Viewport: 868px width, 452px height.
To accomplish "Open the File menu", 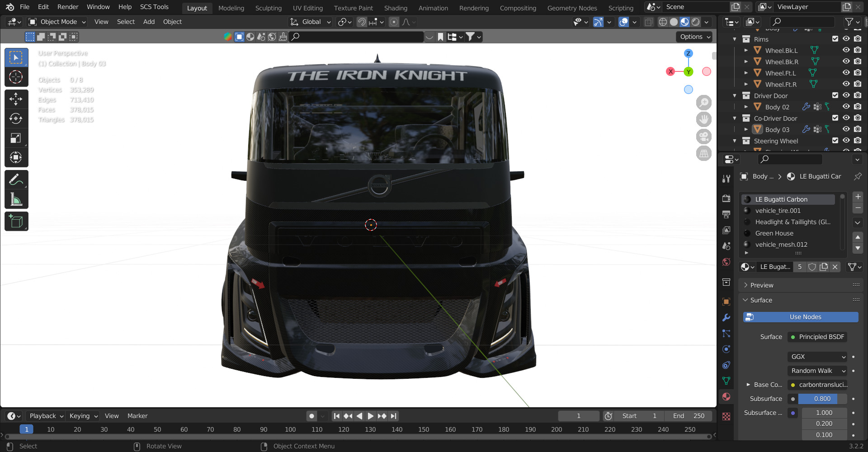I will [25, 7].
